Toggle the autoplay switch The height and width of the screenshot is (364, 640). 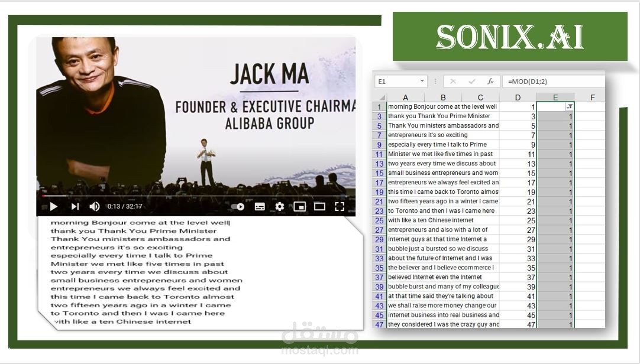click(x=238, y=207)
